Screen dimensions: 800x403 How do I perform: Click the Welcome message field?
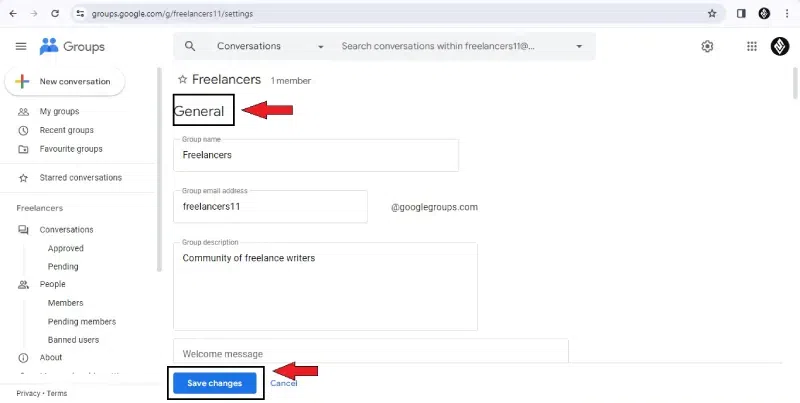coord(370,351)
